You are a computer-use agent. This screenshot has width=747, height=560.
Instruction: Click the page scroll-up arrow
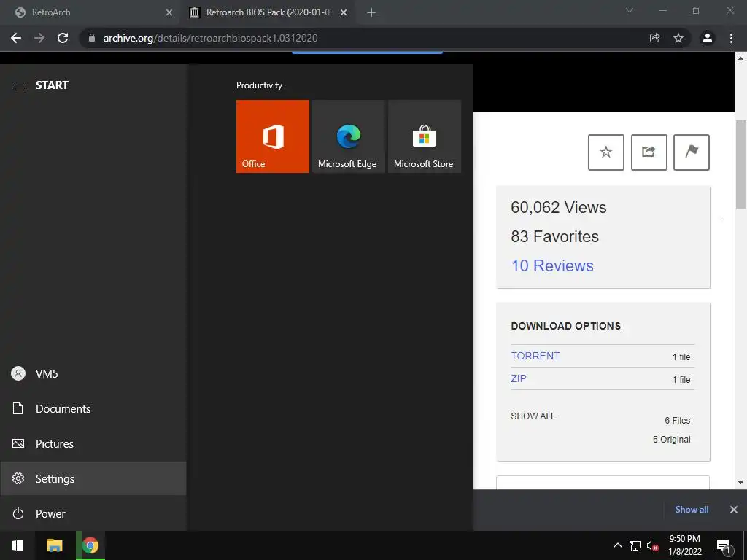pos(740,58)
